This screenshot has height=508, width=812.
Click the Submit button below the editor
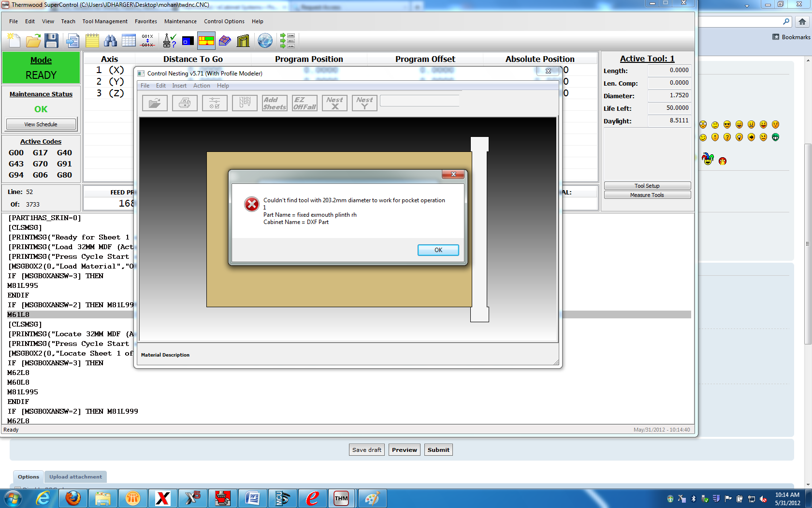(438, 450)
